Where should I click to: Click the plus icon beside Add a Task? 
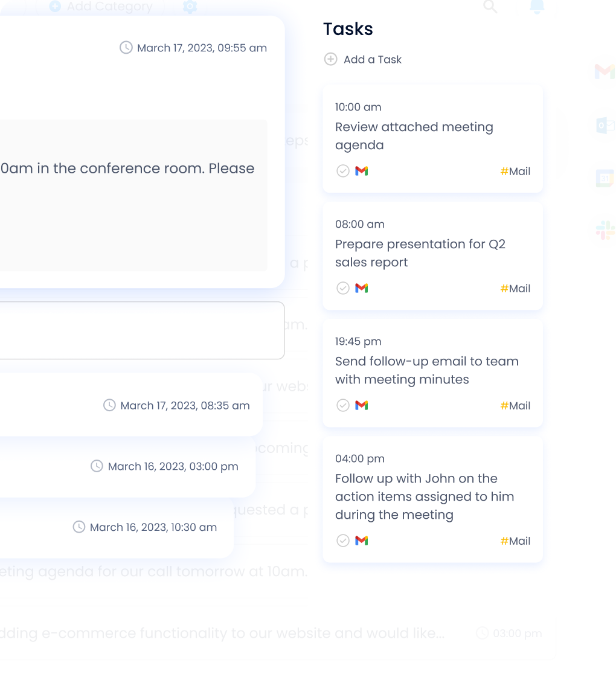click(x=330, y=59)
